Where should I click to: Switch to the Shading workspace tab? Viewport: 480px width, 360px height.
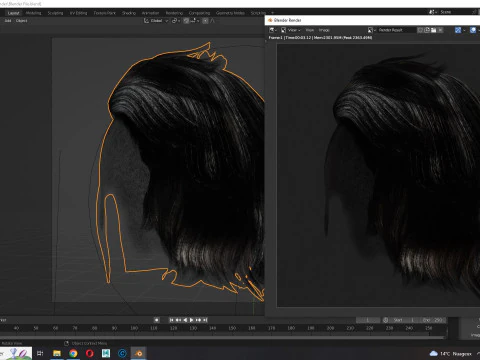[129, 13]
